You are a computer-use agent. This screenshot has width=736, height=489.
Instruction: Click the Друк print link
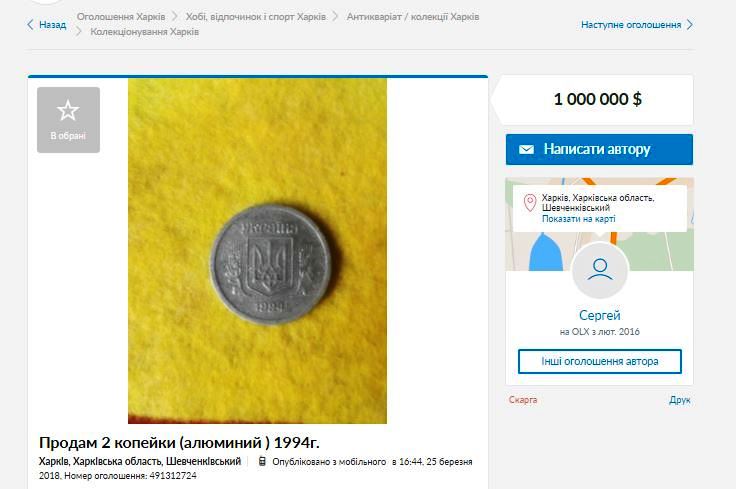[x=680, y=400]
